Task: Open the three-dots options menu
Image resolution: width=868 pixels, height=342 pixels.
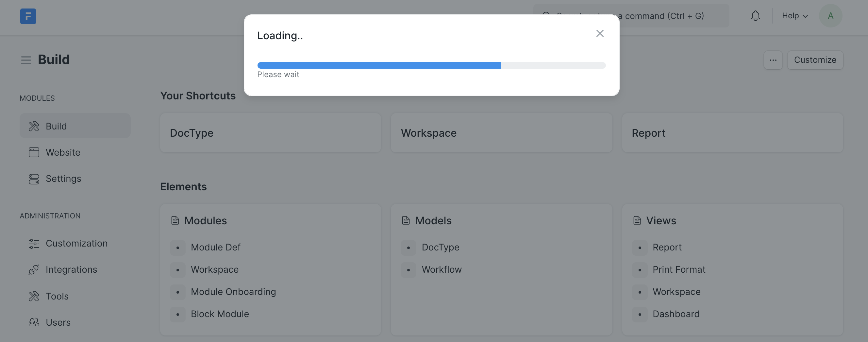Action: coord(773,60)
